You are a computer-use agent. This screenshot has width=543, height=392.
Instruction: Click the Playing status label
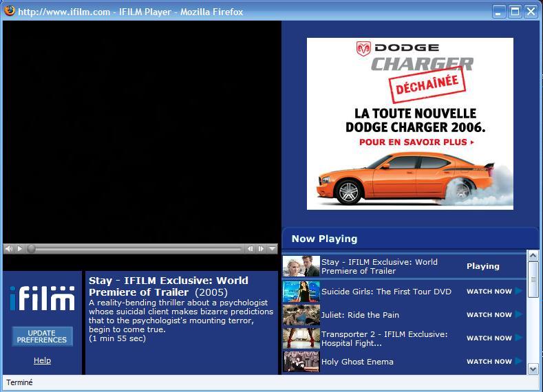(x=482, y=266)
